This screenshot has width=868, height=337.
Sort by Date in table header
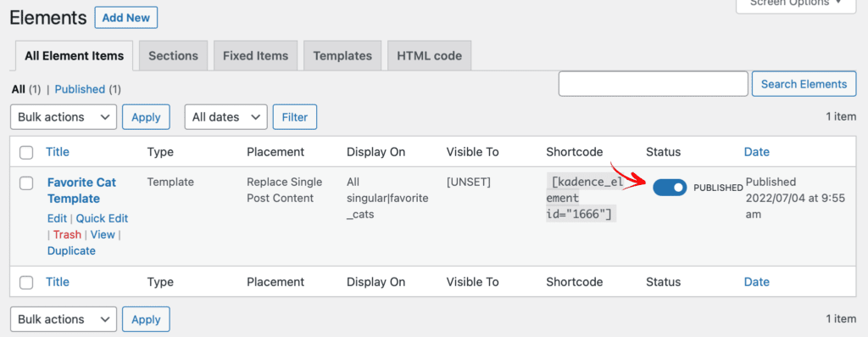(757, 152)
